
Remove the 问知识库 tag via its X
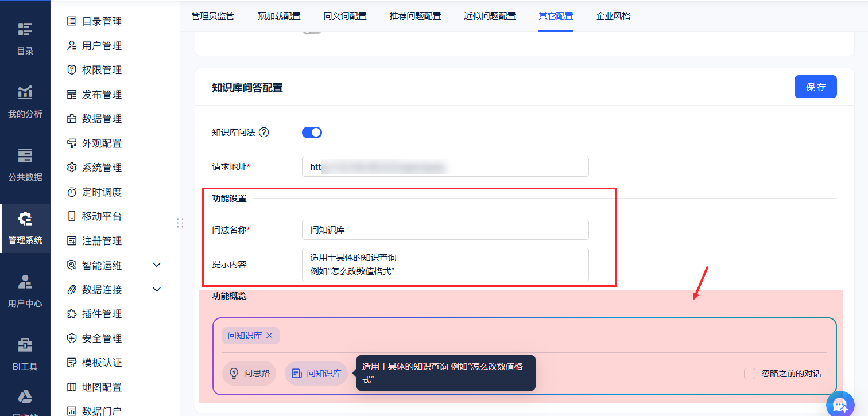(269, 335)
